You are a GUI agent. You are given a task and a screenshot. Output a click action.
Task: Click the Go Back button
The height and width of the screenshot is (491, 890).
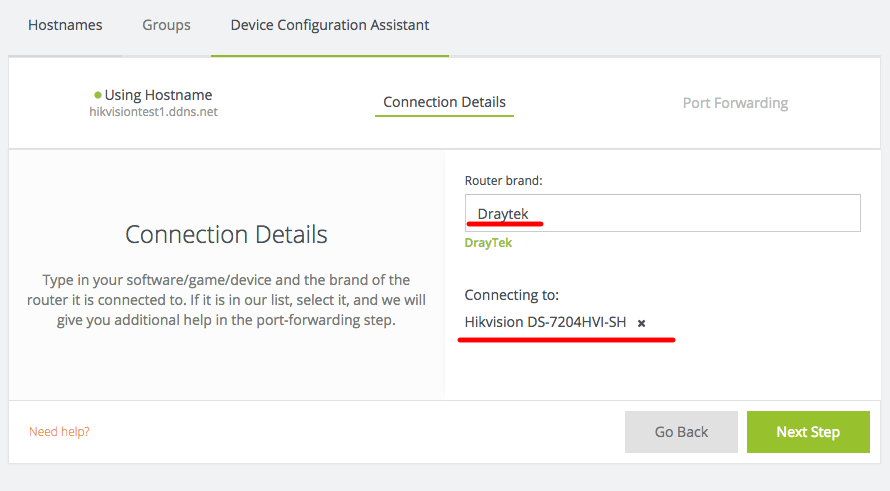[681, 432]
